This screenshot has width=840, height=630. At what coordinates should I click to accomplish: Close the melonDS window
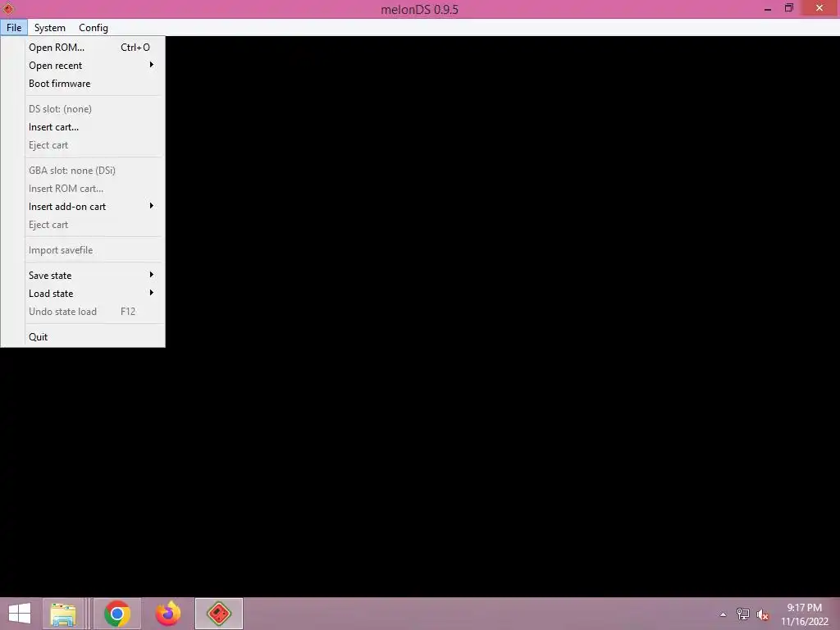pyautogui.click(x=819, y=8)
